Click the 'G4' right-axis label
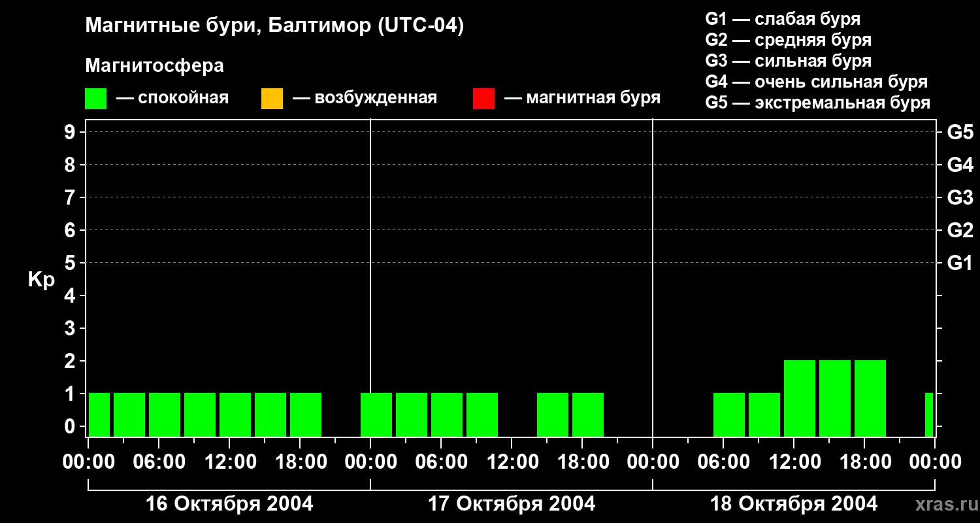The image size is (980, 523). [960, 165]
